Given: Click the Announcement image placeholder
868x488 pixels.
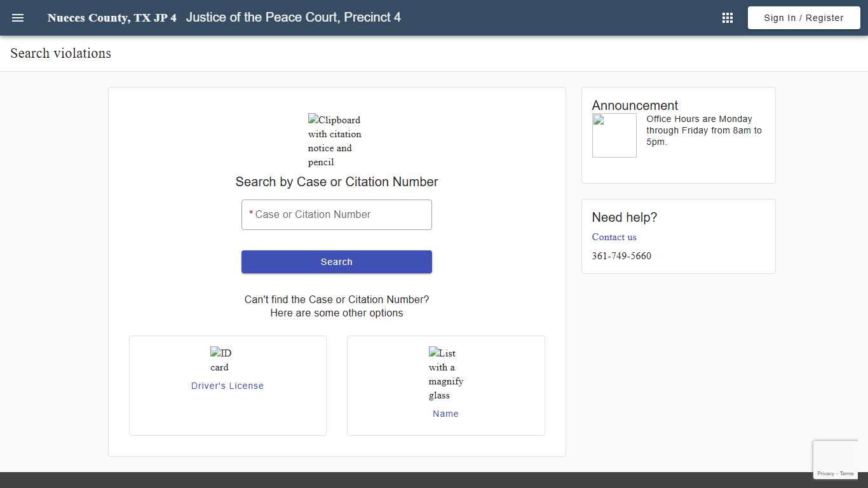Looking at the screenshot, I should coord(614,135).
